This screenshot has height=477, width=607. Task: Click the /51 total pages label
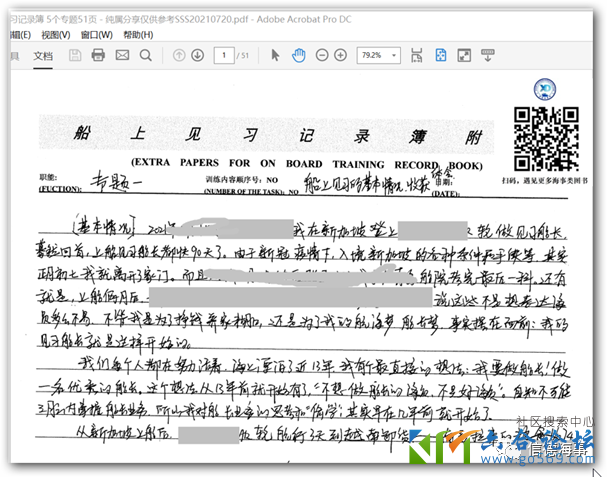point(243,56)
